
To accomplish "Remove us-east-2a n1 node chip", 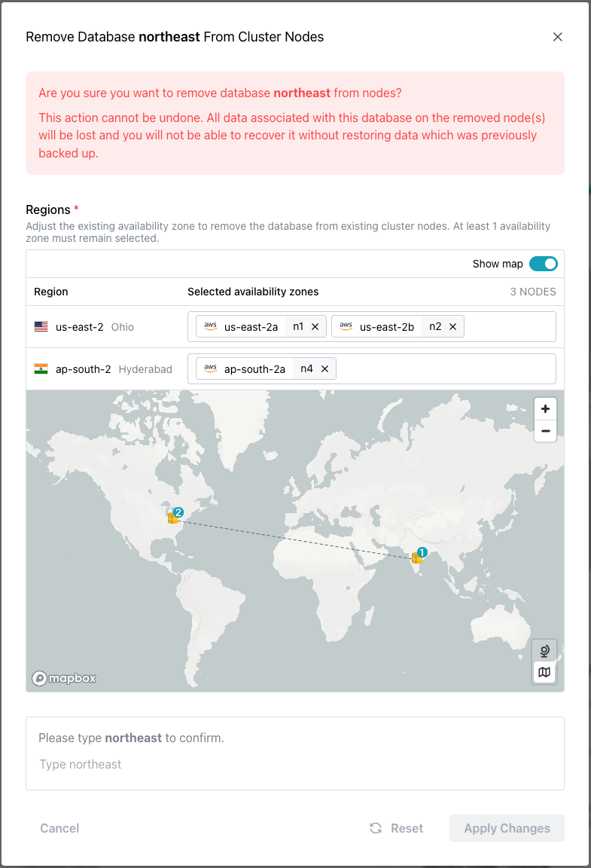I will pyautogui.click(x=315, y=327).
